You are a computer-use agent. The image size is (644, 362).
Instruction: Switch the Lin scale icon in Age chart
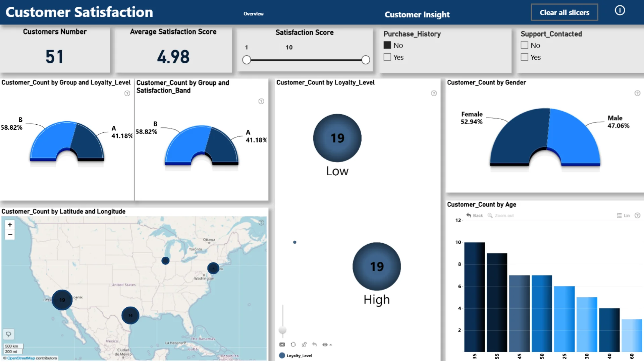click(620, 216)
